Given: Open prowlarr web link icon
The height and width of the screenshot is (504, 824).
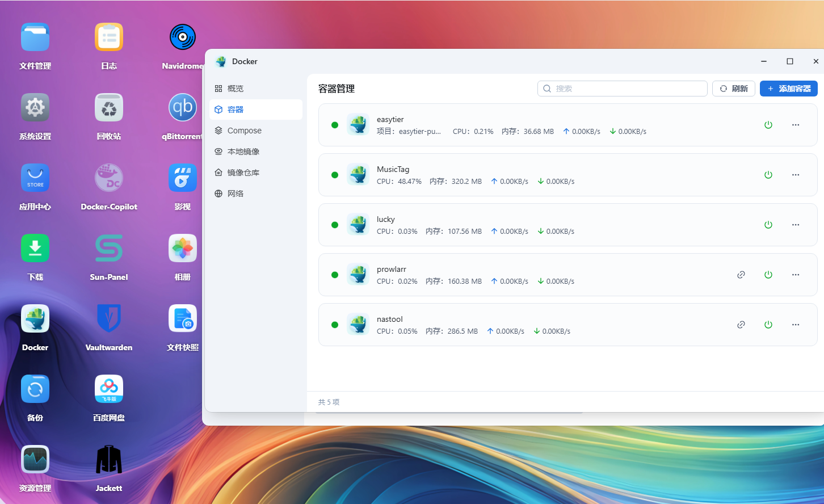Looking at the screenshot, I should click(741, 275).
